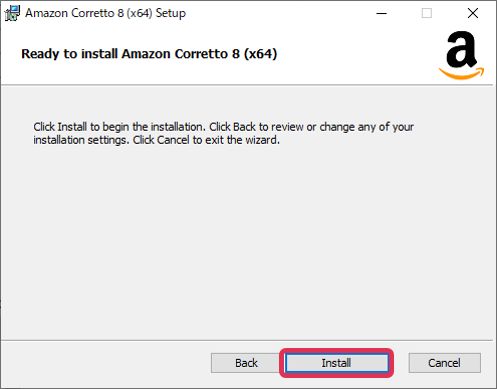Image resolution: width=497 pixels, height=389 pixels.
Task: Click the greyed-out maximize box
Action: [427, 13]
